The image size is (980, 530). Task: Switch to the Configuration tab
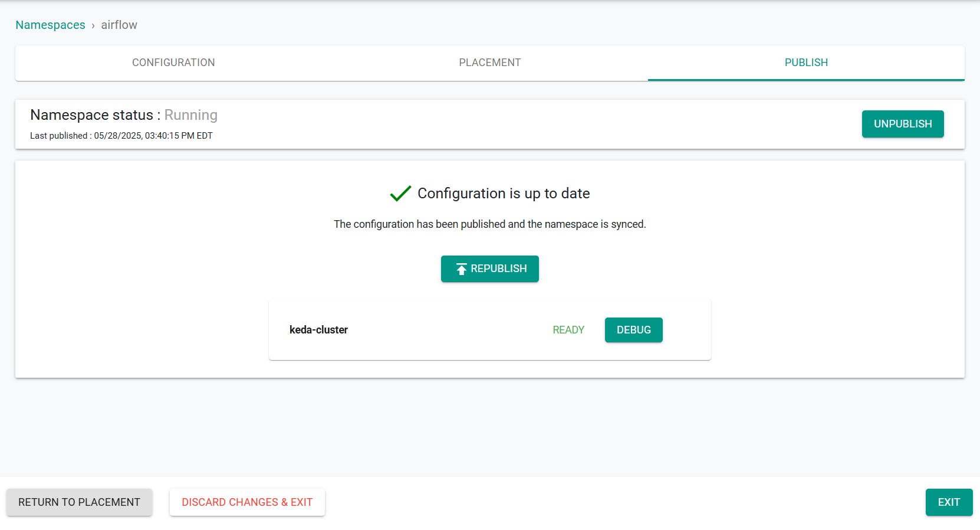(173, 63)
